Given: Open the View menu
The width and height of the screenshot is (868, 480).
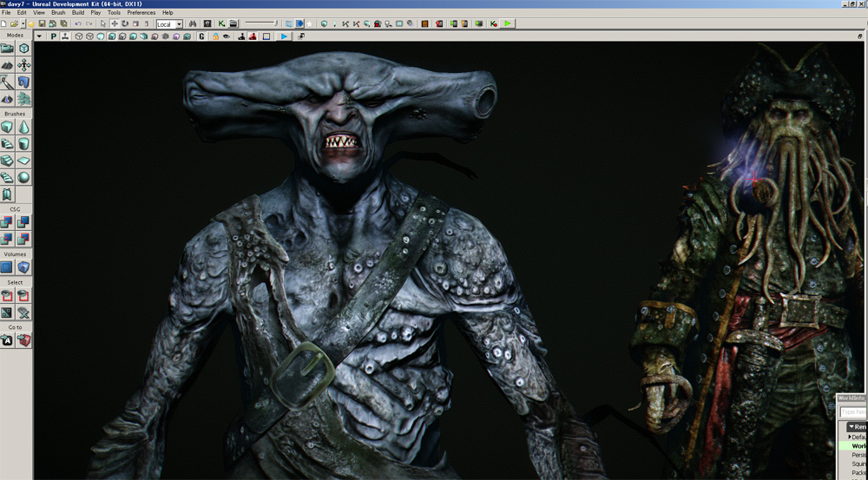Looking at the screenshot, I should (x=39, y=12).
